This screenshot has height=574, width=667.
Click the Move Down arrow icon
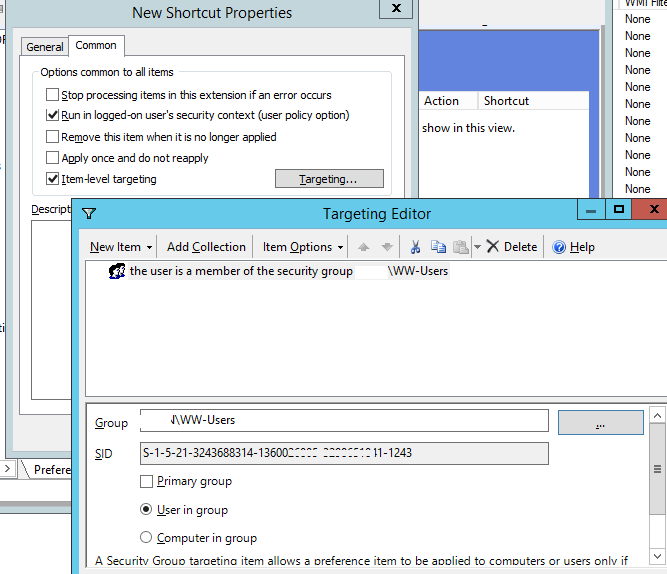click(387, 247)
